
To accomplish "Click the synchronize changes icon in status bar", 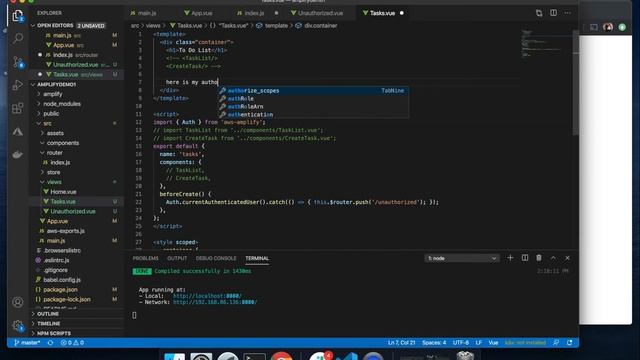I will 50,343.
